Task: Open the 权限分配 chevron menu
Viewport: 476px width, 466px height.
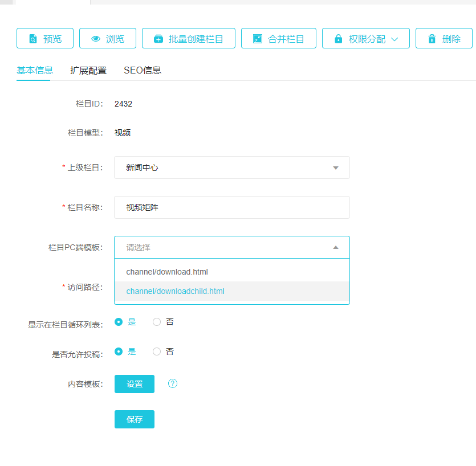Action: tap(394, 39)
